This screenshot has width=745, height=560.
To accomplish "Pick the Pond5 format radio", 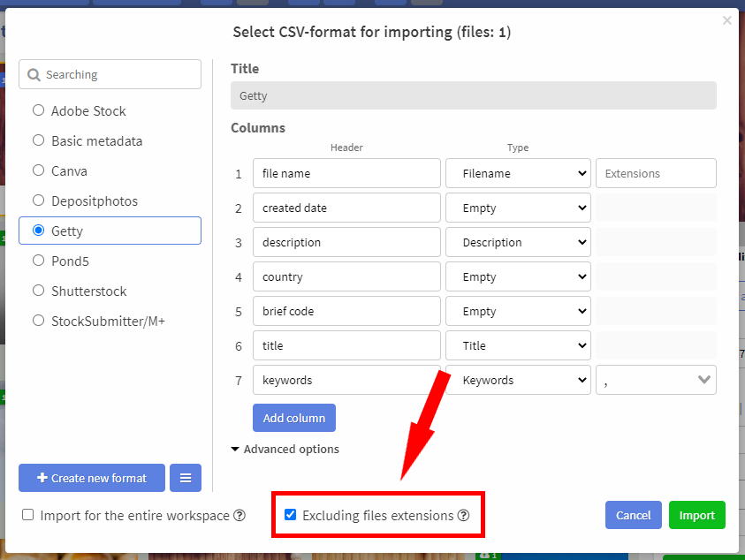I will [x=39, y=261].
